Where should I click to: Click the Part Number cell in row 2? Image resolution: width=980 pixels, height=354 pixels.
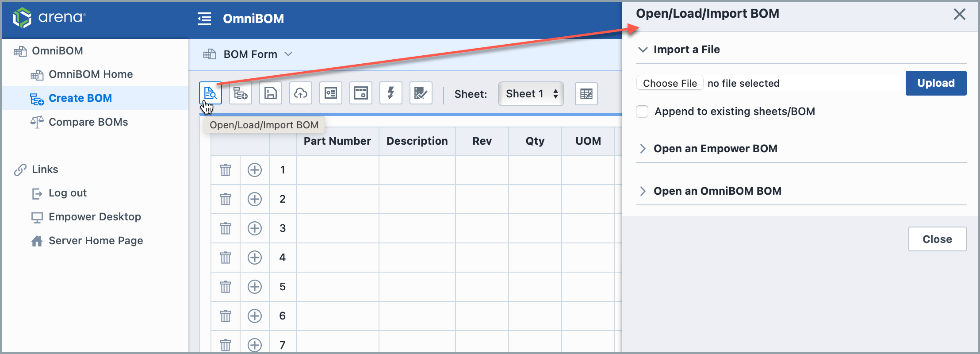pyautogui.click(x=337, y=199)
